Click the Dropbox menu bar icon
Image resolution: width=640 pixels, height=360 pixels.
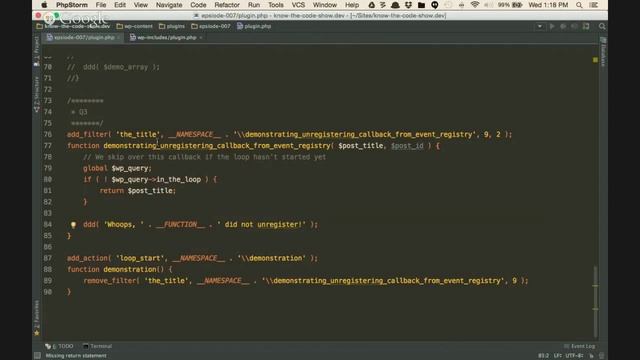click(408, 5)
